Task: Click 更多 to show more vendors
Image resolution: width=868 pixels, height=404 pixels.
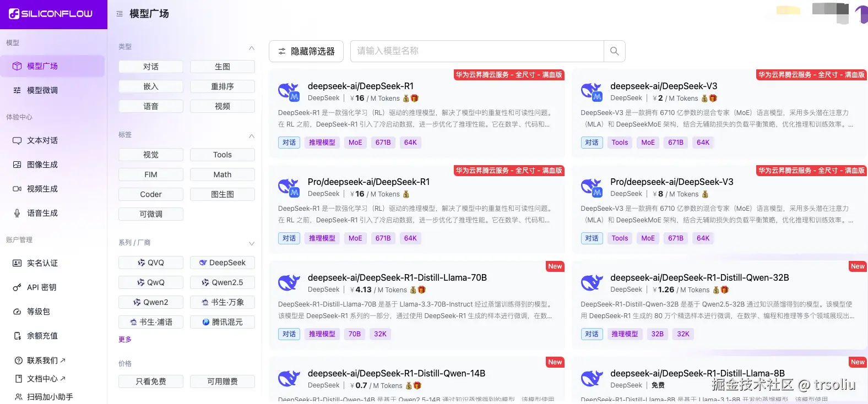Action: point(125,340)
